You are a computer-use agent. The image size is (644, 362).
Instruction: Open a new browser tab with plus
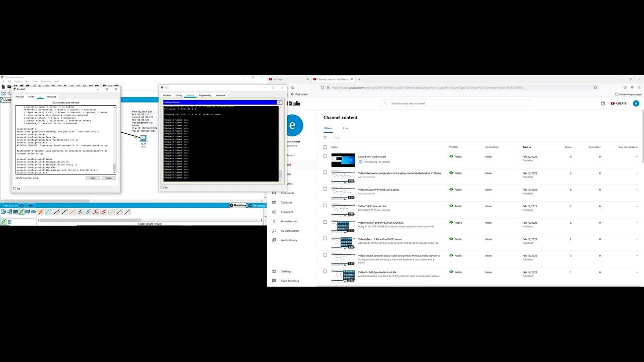point(359,79)
